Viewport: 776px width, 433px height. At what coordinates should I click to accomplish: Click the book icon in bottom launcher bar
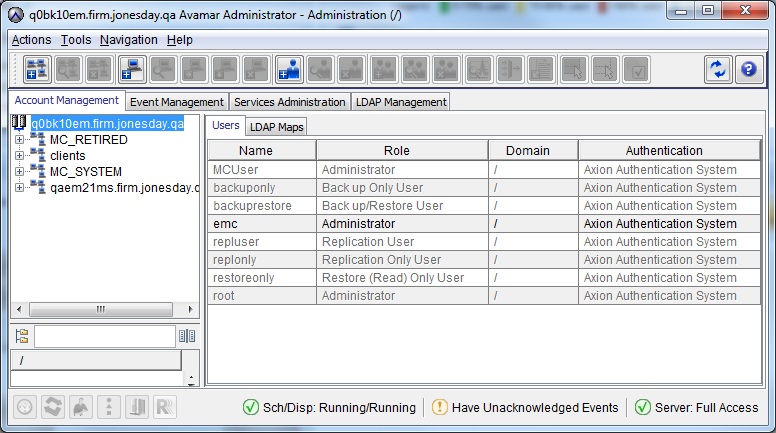tap(137, 407)
